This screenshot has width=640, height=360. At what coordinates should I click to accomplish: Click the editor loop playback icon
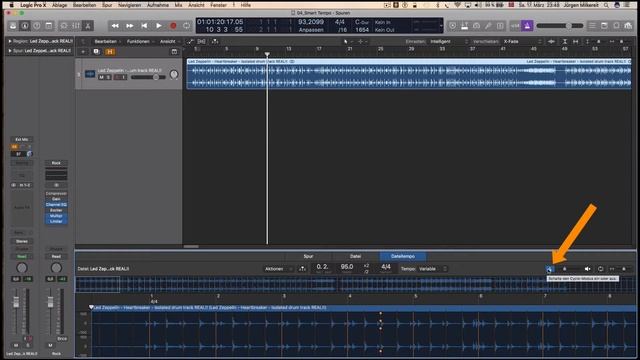pos(600,269)
